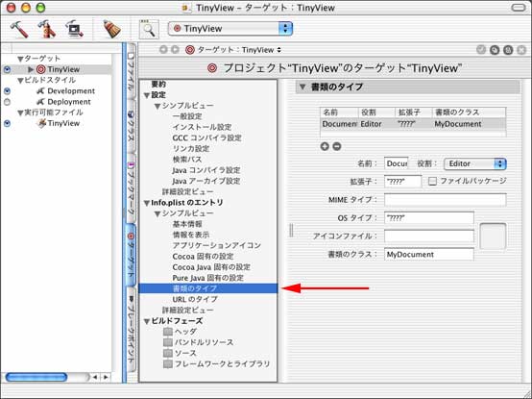Viewport: 532px width, 399px height.
Task: Select 一般設定 in the list
Action: click(187, 116)
